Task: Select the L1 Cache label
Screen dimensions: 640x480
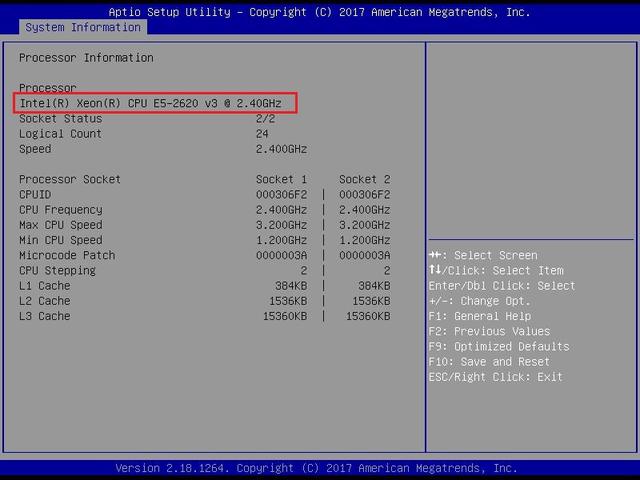Action: pos(45,286)
